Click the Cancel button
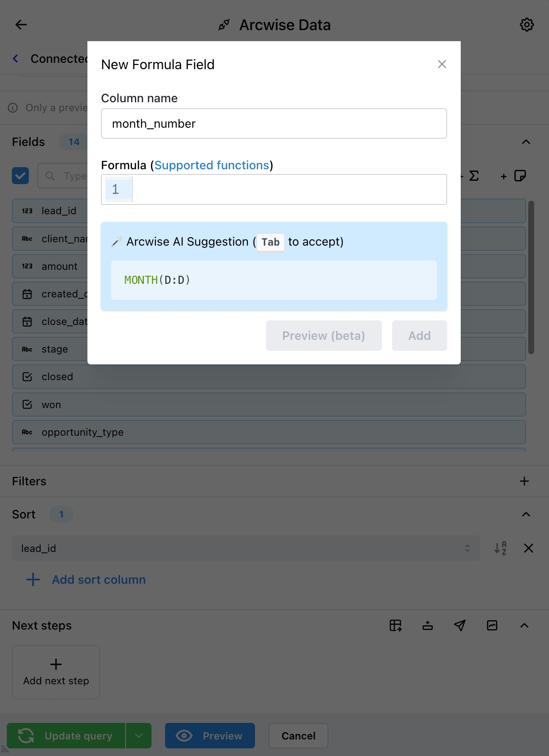This screenshot has height=756, width=549. (298, 736)
